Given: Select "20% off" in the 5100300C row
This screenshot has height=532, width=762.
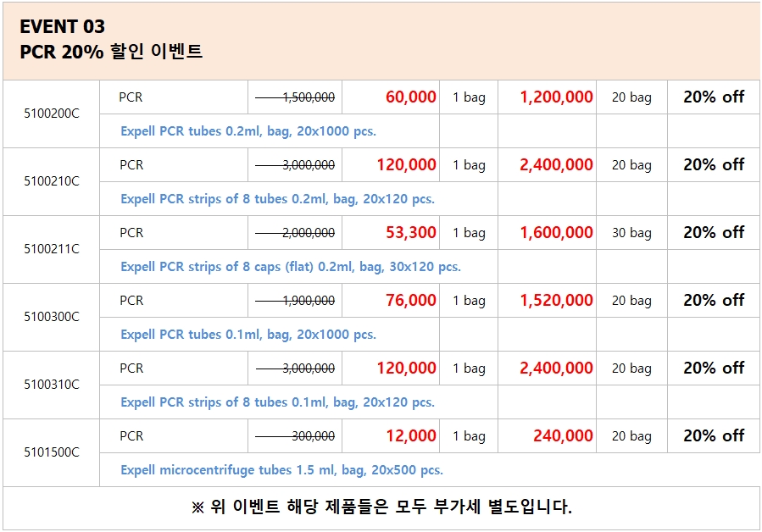Looking at the screenshot, I should pos(714,301).
